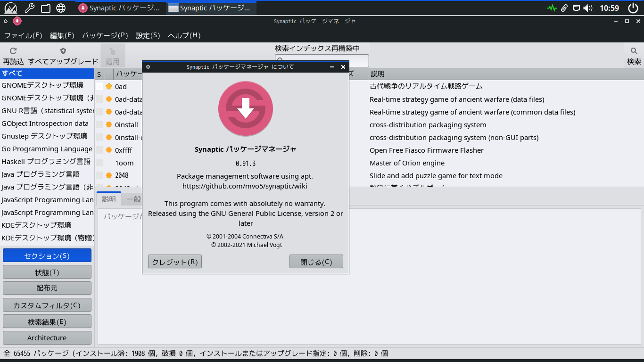Image resolution: width=644 pixels, height=362 pixels.
Task: Open the 設定(S) menu
Action: (x=148, y=35)
